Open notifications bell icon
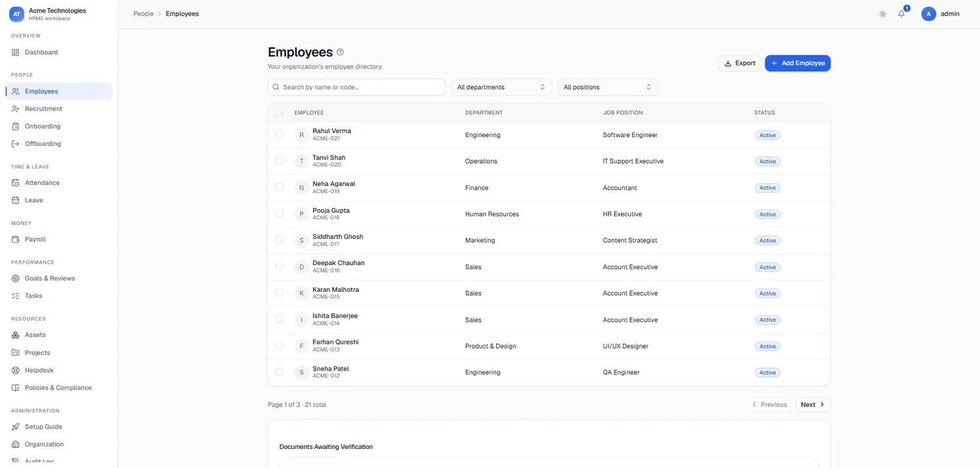This screenshot has width=980, height=468. pyautogui.click(x=902, y=14)
